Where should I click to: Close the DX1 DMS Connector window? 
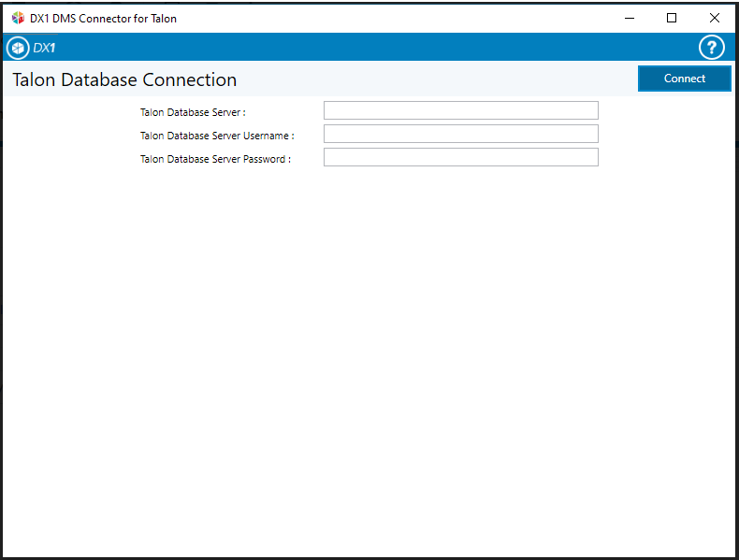click(x=715, y=18)
